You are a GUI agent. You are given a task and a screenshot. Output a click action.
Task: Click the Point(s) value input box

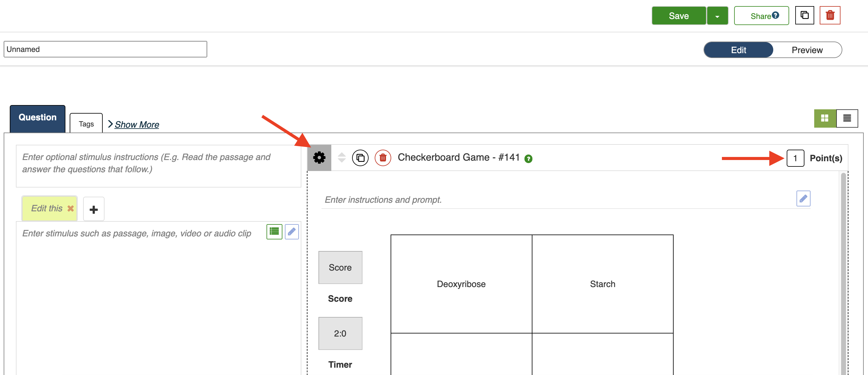(x=795, y=158)
